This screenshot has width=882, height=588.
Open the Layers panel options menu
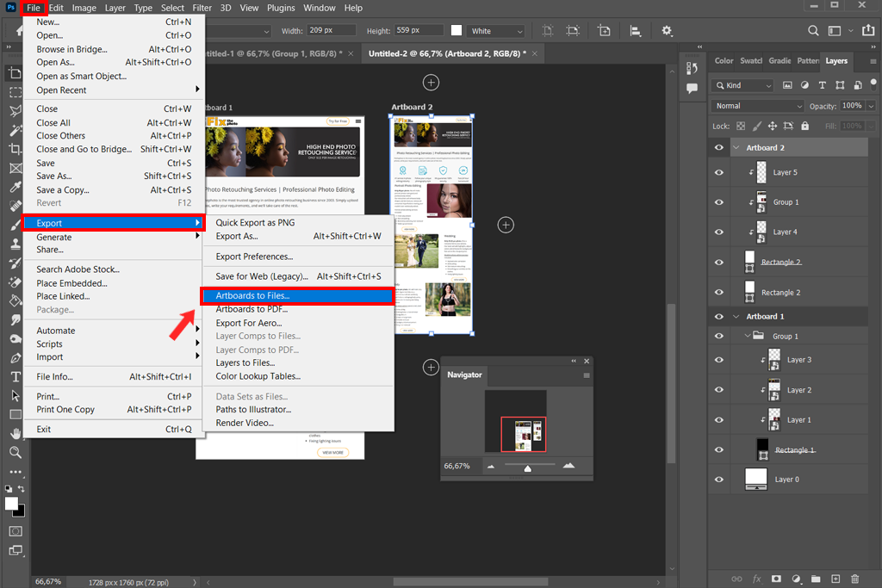point(873,61)
